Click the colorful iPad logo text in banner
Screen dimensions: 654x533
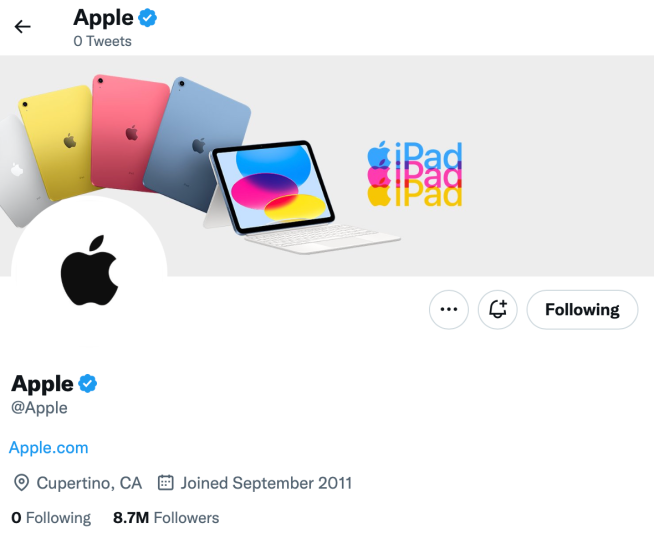(x=416, y=175)
